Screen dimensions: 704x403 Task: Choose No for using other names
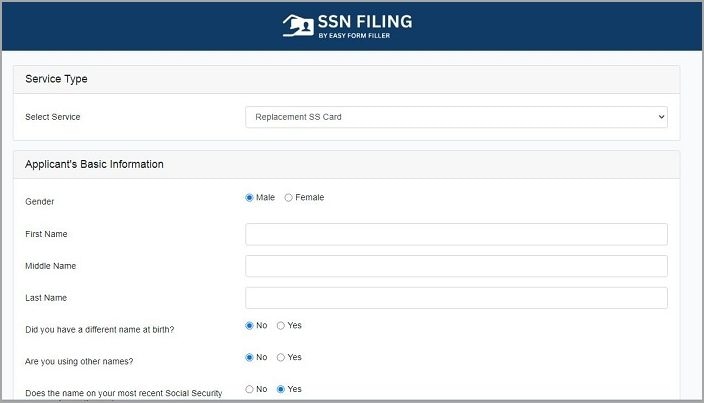[x=250, y=358]
